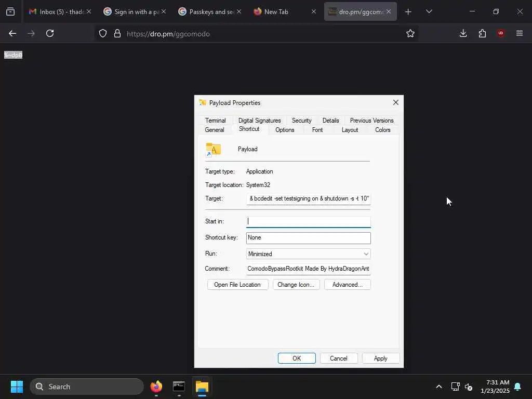Open the Windows Start menu
This screenshot has width=532, height=399.
click(17, 387)
